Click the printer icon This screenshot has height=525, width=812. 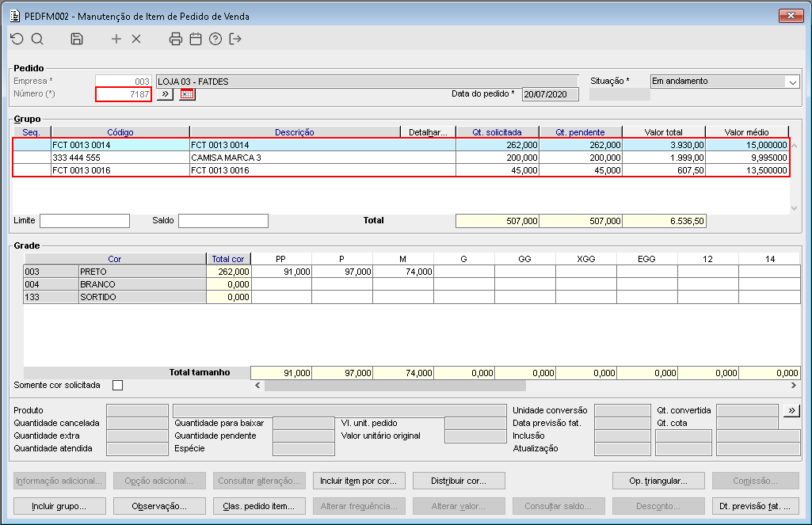pyautogui.click(x=176, y=39)
